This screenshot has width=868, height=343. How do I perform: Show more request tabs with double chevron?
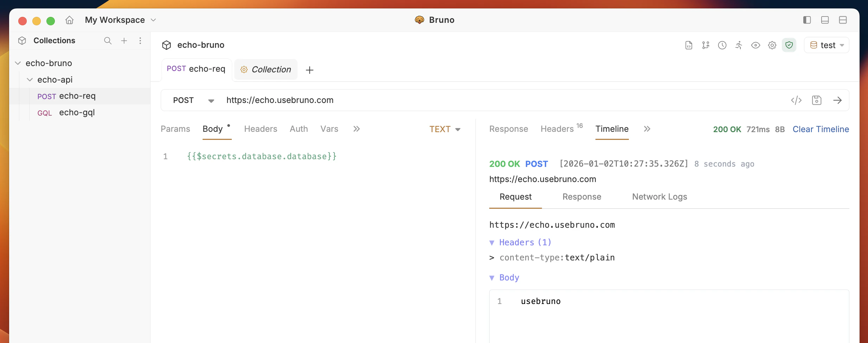point(357,129)
